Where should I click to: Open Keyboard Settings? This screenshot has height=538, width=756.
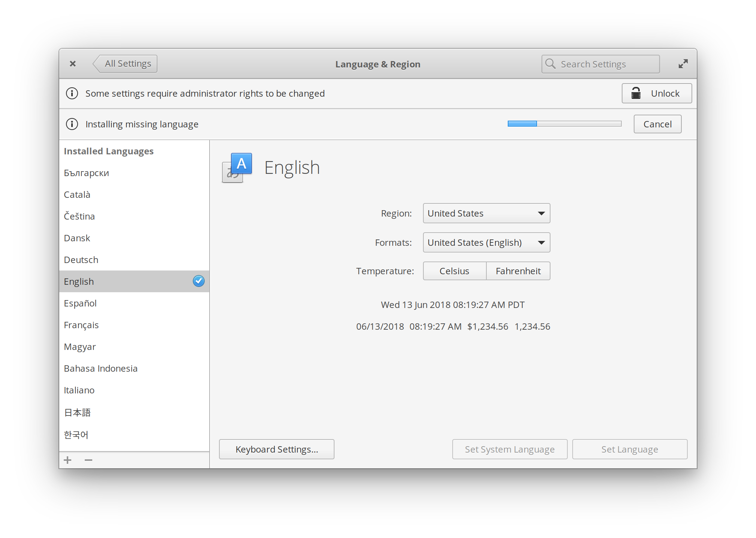(x=276, y=449)
